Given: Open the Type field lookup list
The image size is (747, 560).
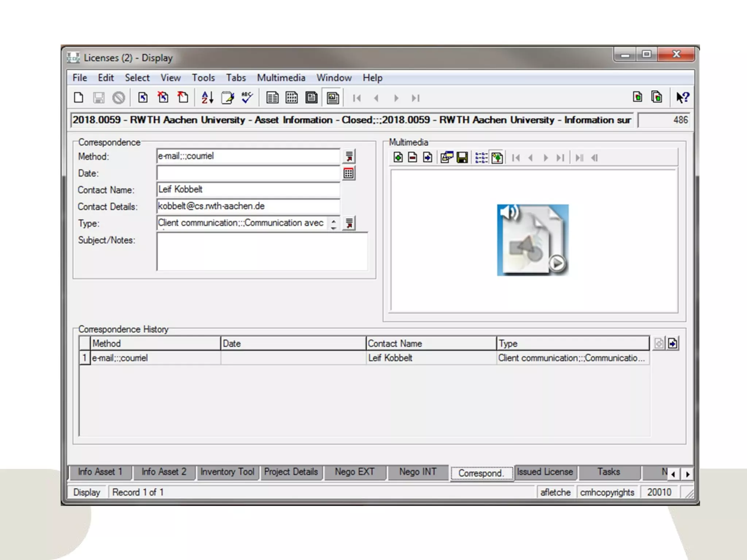Looking at the screenshot, I should coord(349,223).
